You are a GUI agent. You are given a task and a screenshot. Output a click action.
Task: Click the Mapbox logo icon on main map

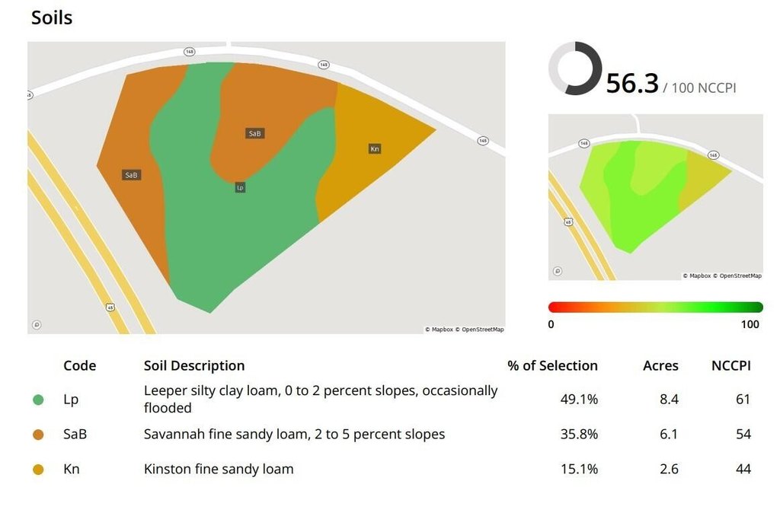pyautogui.click(x=37, y=325)
